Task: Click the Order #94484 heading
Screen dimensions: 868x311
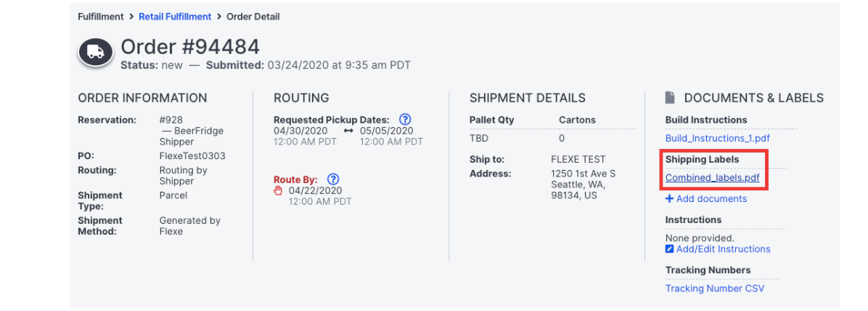Action: tap(190, 47)
